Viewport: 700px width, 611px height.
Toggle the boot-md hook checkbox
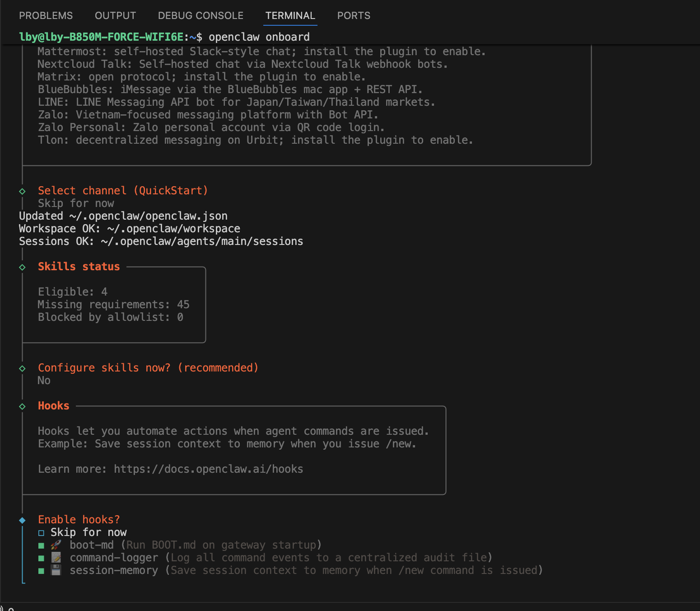[x=41, y=545]
